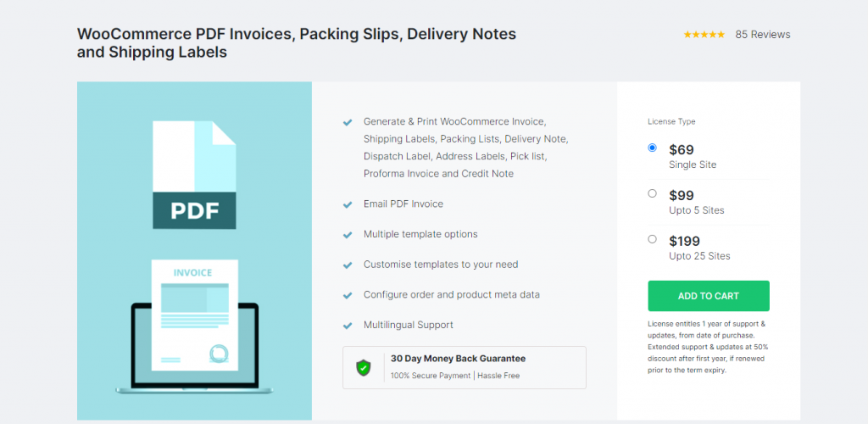This screenshot has height=424, width=868.
Task: Click the five-star rating icons
Action: (704, 35)
